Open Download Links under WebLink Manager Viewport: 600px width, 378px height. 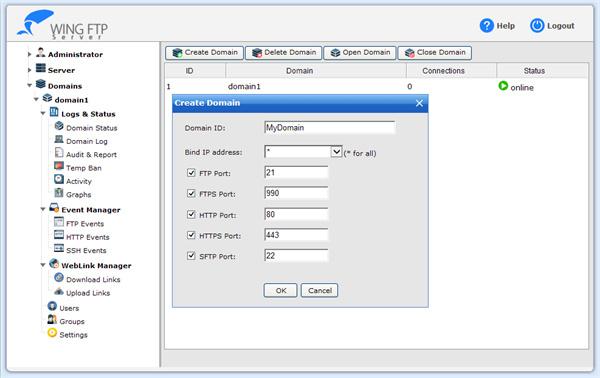pos(93,279)
